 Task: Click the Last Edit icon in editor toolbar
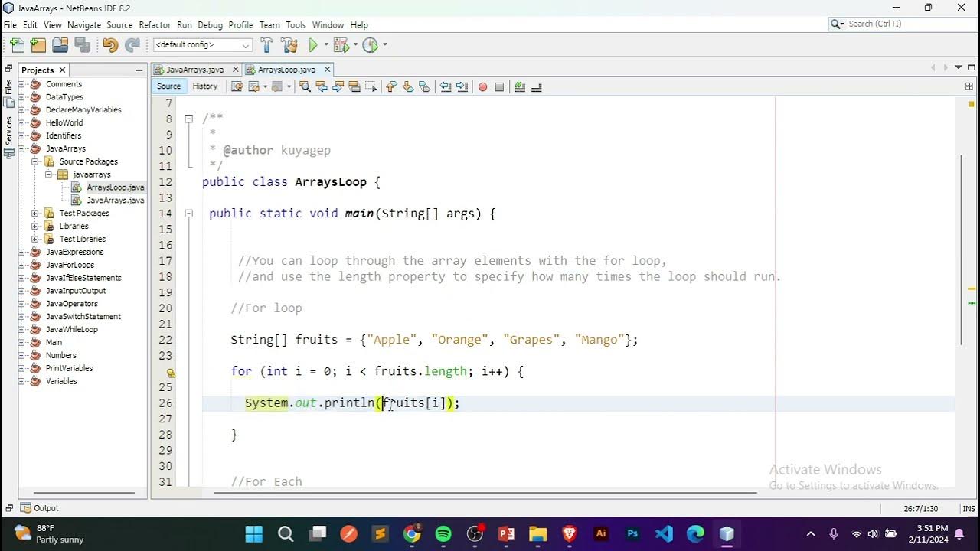(237, 86)
